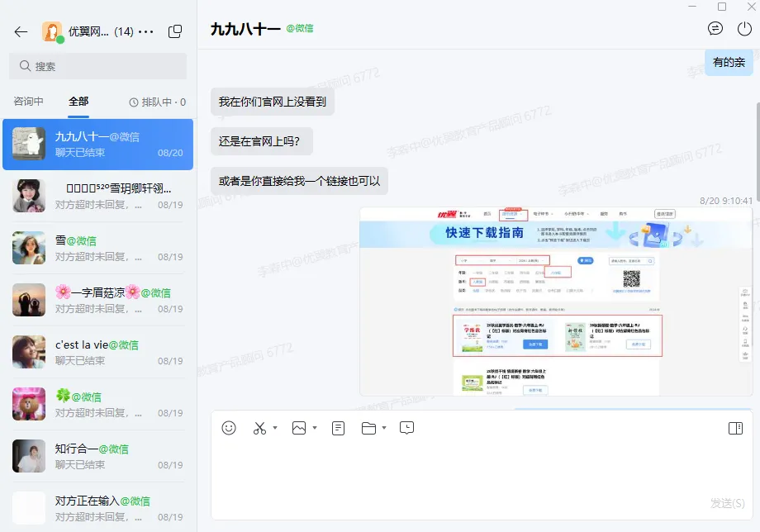Switch to the 全部 tab
This screenshot has width=760, height=532.
(78, 102)
